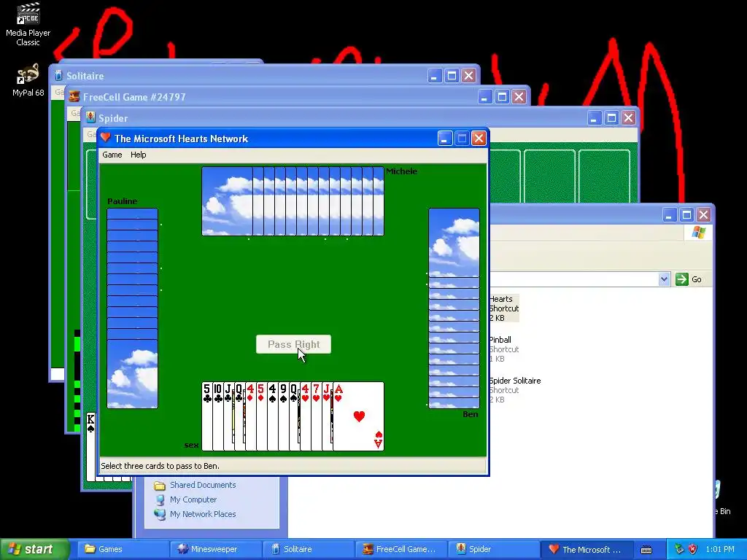Select the Ace of hearts card
Image resolution: width=747 pixels, height=560 pixels.
coord(358,416)
